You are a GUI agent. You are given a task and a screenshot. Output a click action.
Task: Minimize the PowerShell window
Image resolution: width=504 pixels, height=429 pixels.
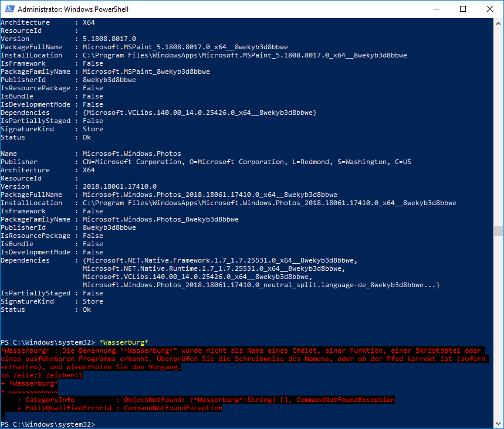pos(436,9)
